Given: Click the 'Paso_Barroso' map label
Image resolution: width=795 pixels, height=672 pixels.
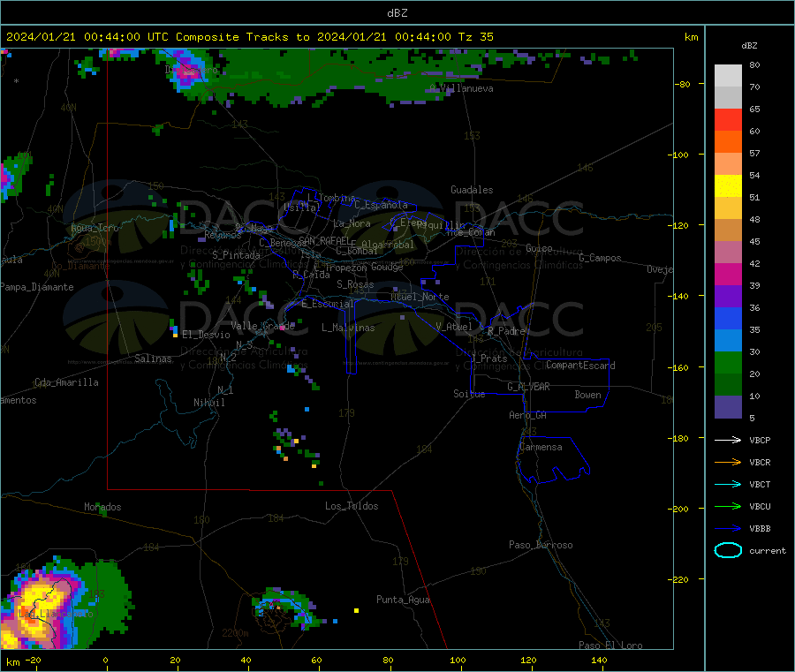Looking at the screenshot, I should (x=541, y=545).
